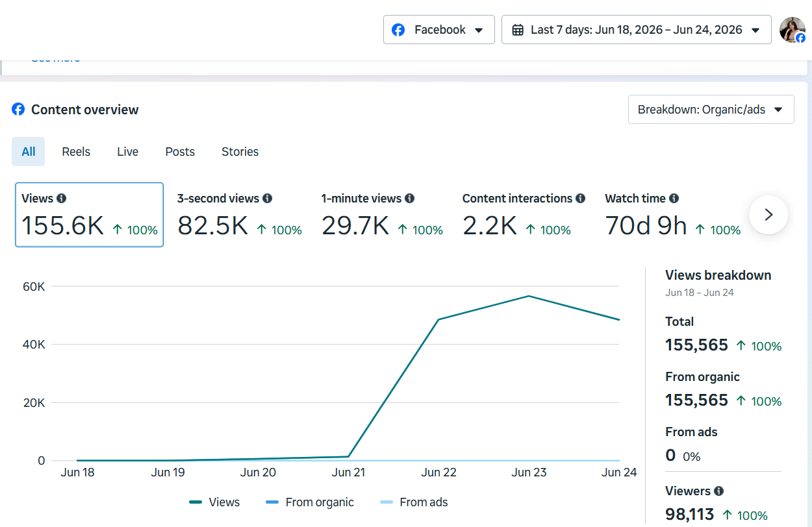This screenshot has width=812, height=527.
Task: Switch to the Posts tab
Action: [x=180, y=151]
